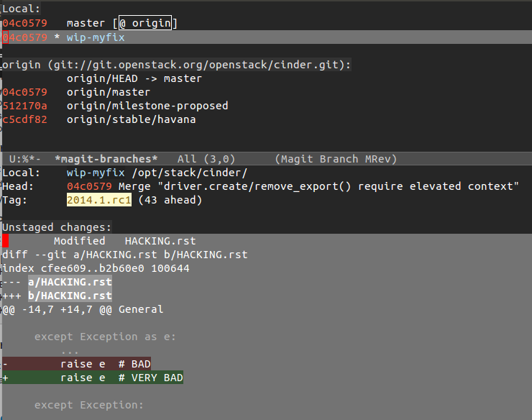This screenshot has height=420, width=532.
Task: Click the origin/master remote branch
Action: (x=108, y=92)
